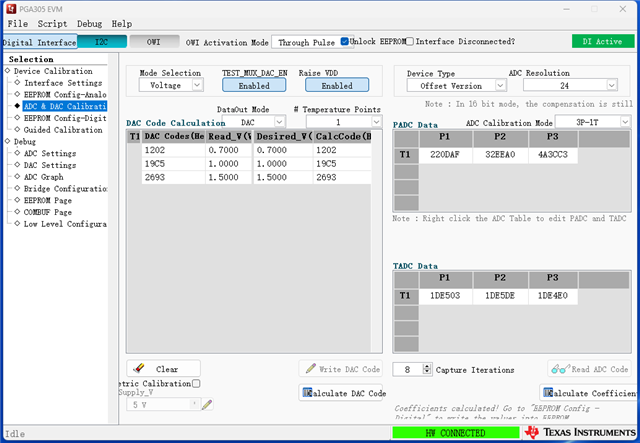The height and width of the screenshot is (443, 640).
Task: Click the Capture Iterations stepper arrows
Action: click(427, 369)
